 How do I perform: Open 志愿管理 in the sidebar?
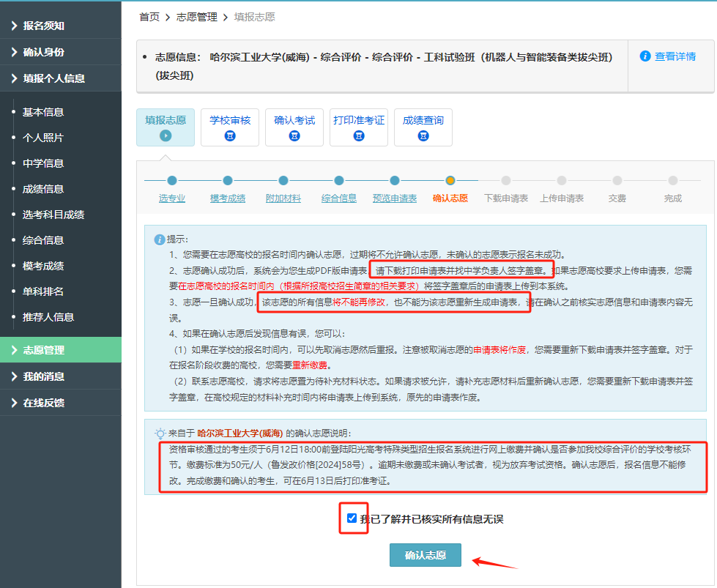pyautogui.click(x=61, y=350)
